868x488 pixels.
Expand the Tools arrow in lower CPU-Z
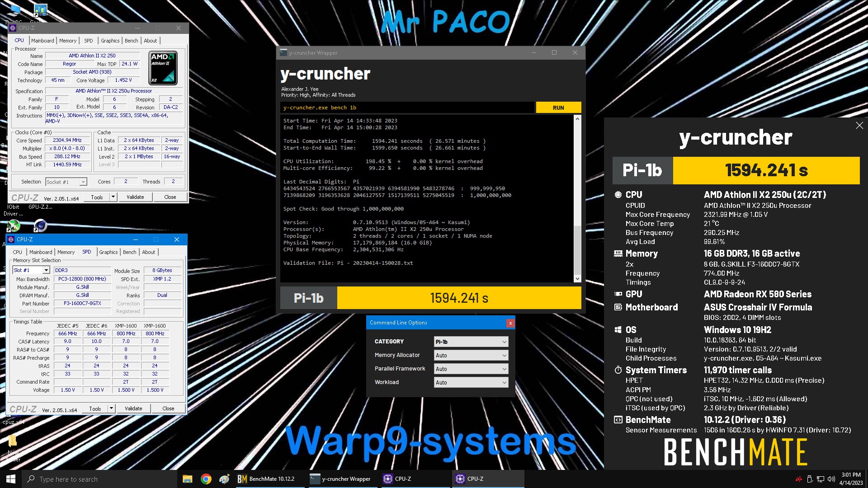tap(111, 408)
